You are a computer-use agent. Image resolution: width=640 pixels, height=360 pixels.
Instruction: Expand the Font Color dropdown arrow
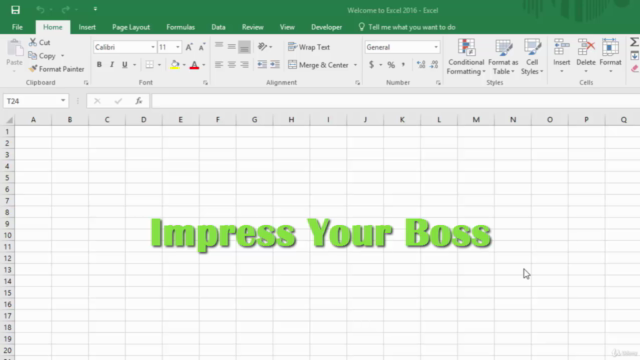(x=204, y=64)
